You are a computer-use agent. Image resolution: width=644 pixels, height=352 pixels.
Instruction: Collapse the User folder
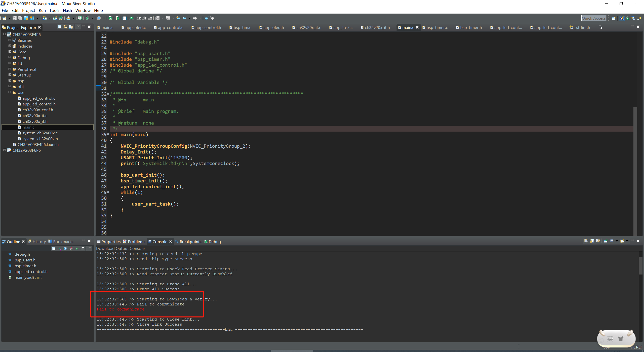coord(10,92)
